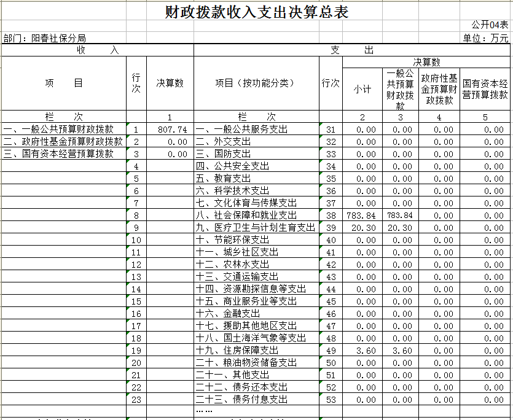The image size is (513, 420).
Task: Select income row number 15
Action: (x=136, y=301)
